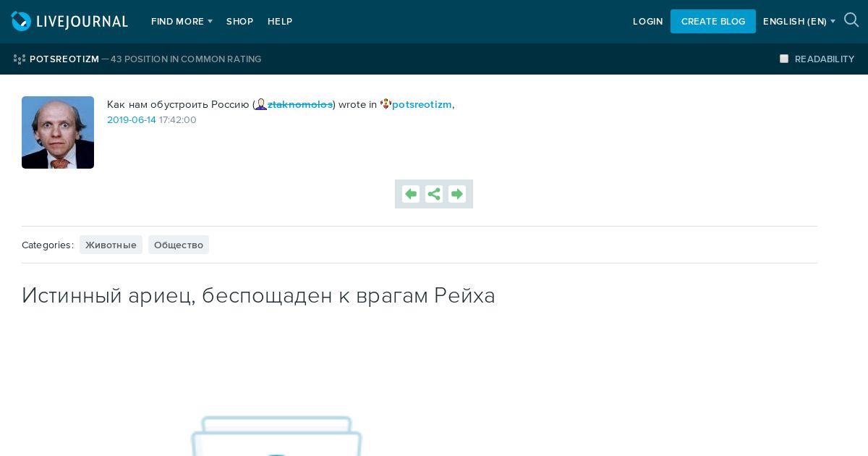Screen dimensions: 868x456
Task: Select the Общество category tag
Action: coord(179,245)
